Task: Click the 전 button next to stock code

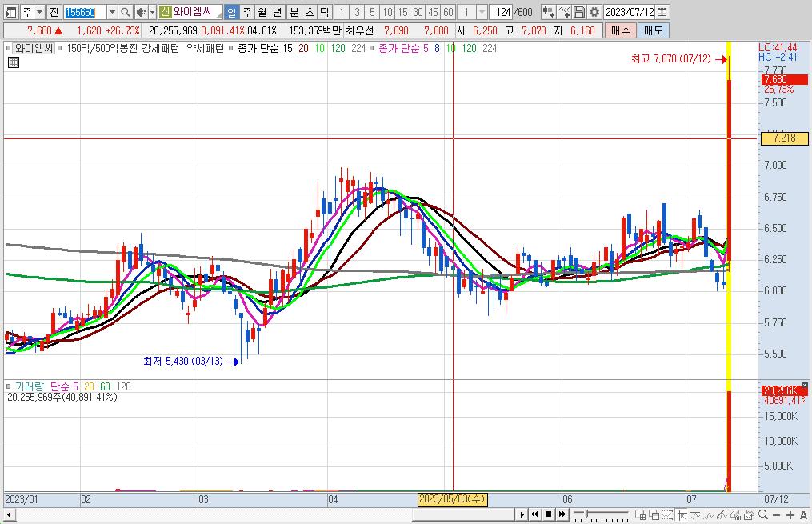Action: point(54,11)
